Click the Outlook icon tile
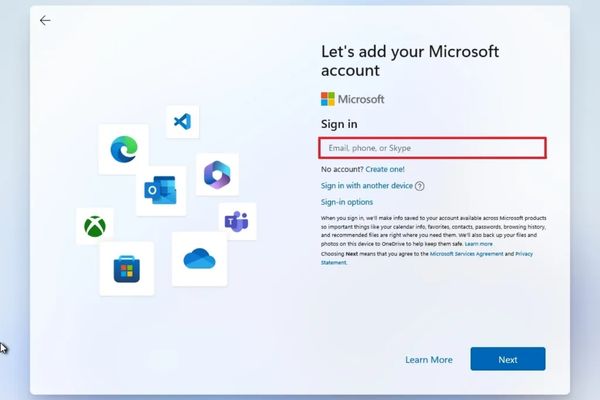 click(161, 190)
